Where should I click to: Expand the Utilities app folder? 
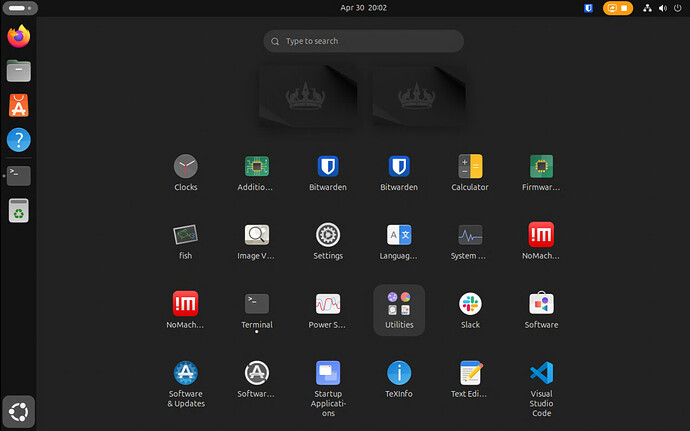click(399, 310)
